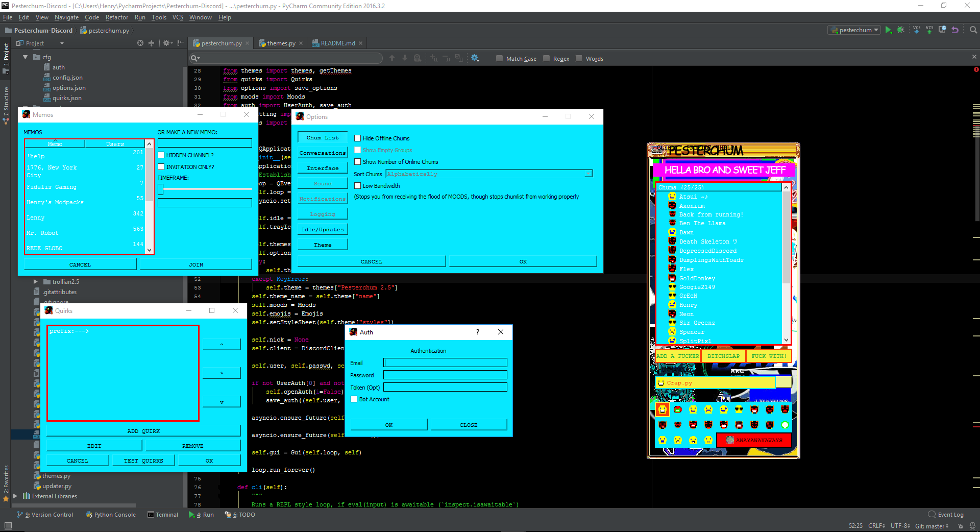
Task: Select the sunglasses mood emoticon in Pesterchum
Action: [x=739, y=409]
